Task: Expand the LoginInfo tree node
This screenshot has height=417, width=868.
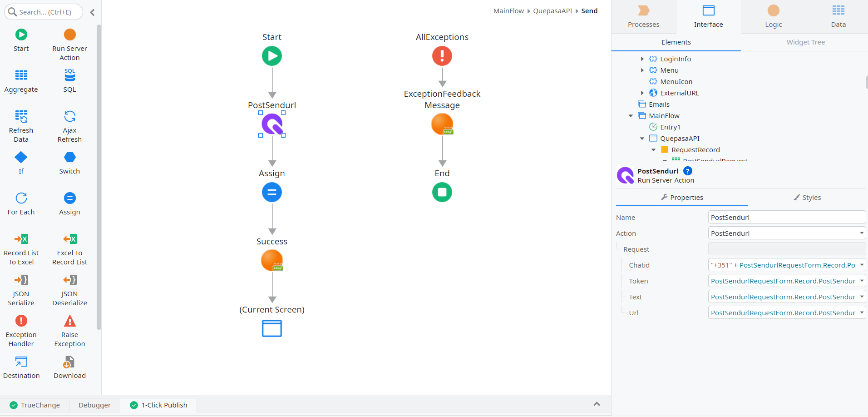Action: click(642, 59)
